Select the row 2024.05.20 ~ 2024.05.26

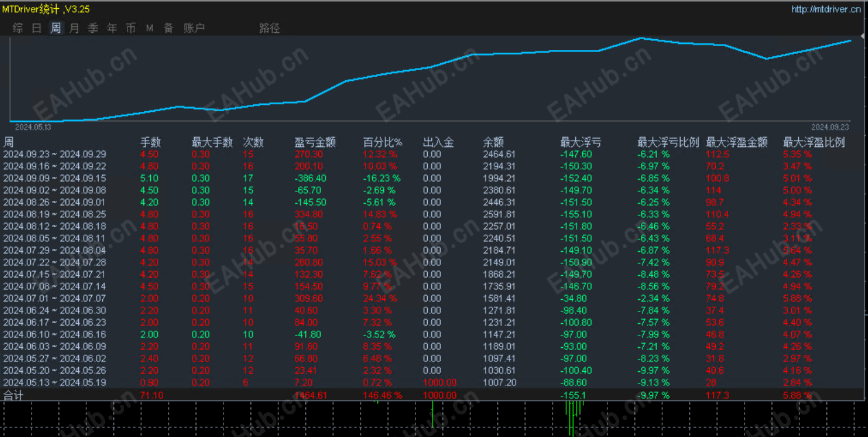[432, 370]
